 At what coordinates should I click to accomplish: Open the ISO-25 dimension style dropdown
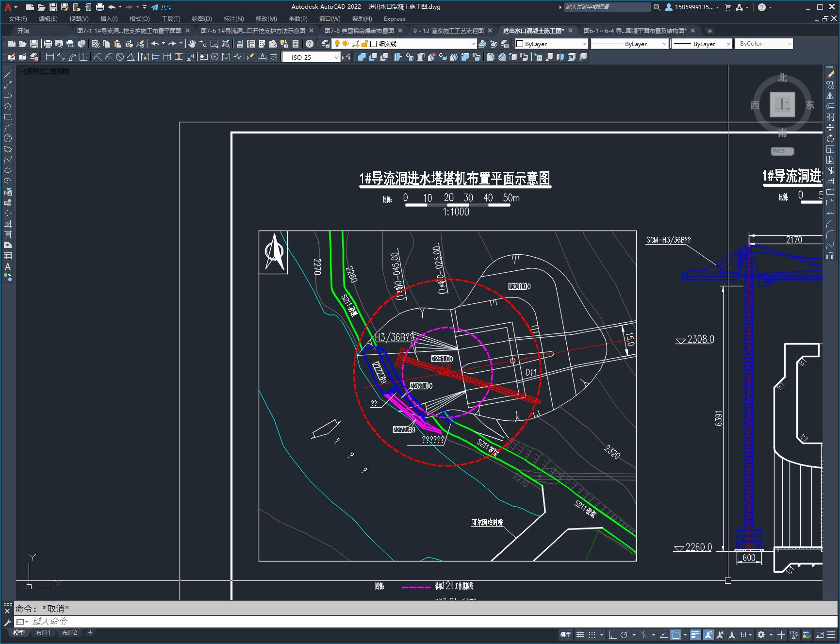click(x=336, y=57)
